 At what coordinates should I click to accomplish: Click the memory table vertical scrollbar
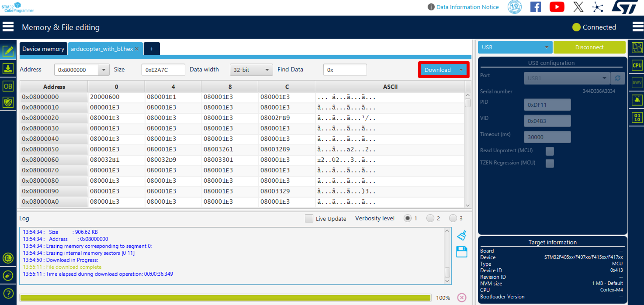pos(467,150)
